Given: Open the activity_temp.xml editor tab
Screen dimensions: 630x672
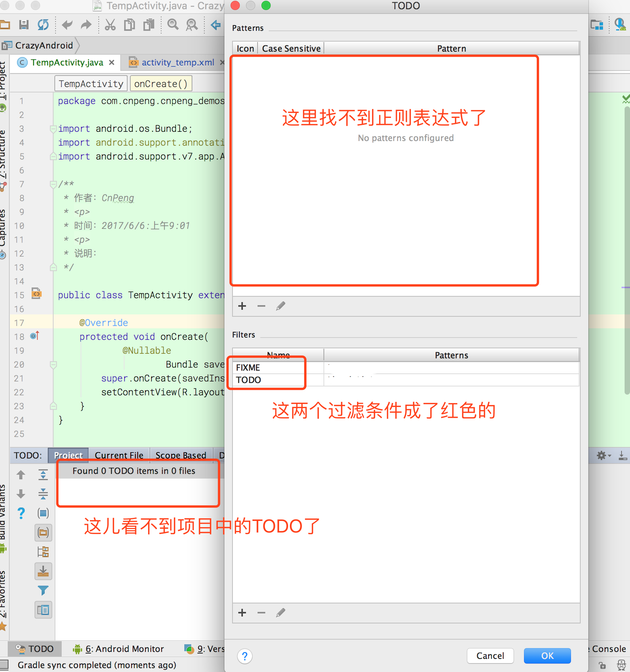Looking at the screenshot, I should click(x=177, y=62).
